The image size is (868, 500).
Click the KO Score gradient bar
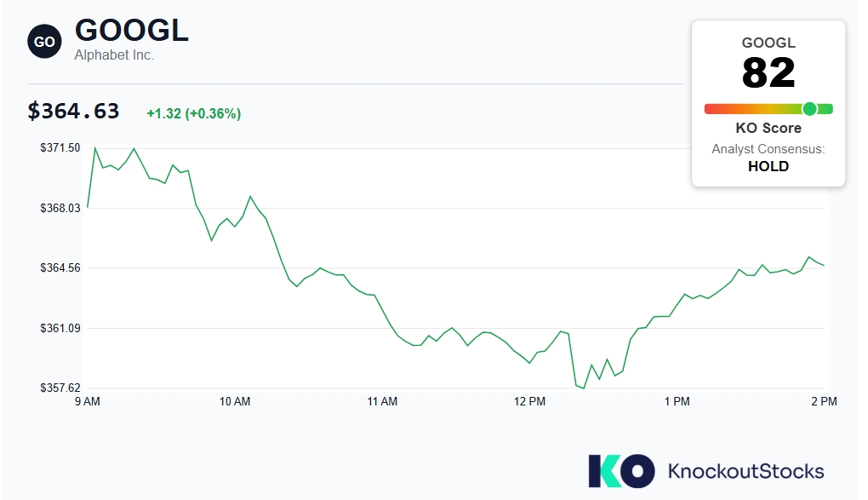pos(768,109)
